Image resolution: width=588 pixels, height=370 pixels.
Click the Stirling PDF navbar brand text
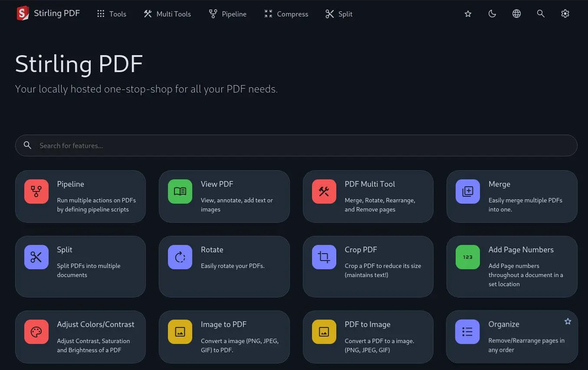pyautogui.click(x=57, y=13)
